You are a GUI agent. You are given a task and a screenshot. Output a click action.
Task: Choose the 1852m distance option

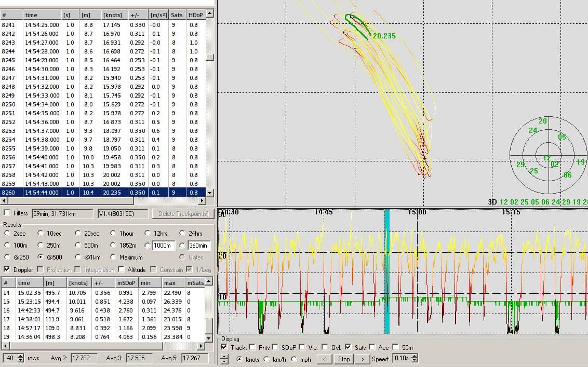[114, 246]
